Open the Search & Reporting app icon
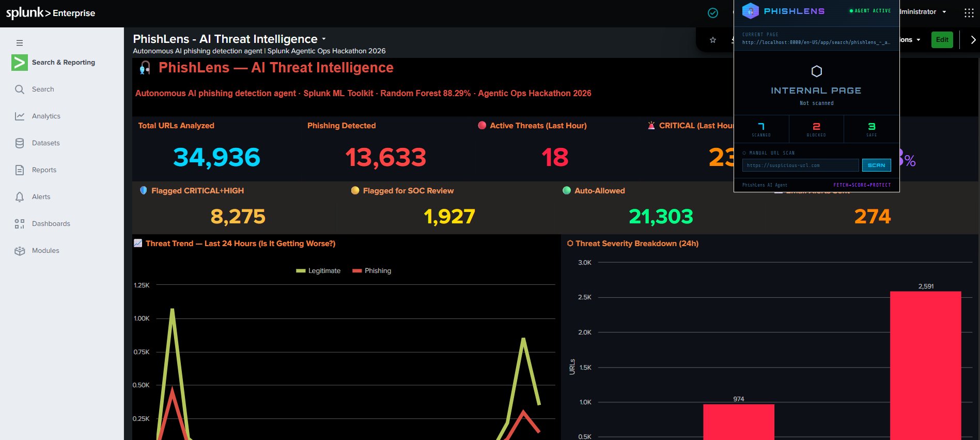 [x=20, y=63]
